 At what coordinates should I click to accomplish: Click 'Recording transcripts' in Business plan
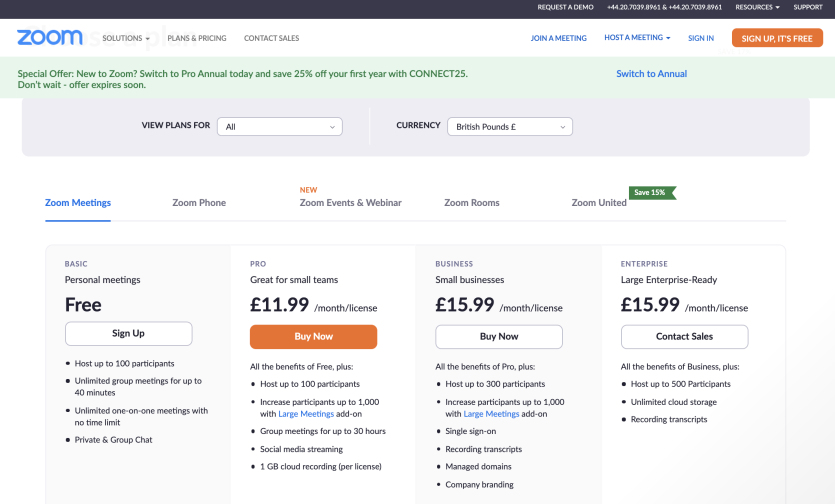pyautogui.click(x=484, y=449)
